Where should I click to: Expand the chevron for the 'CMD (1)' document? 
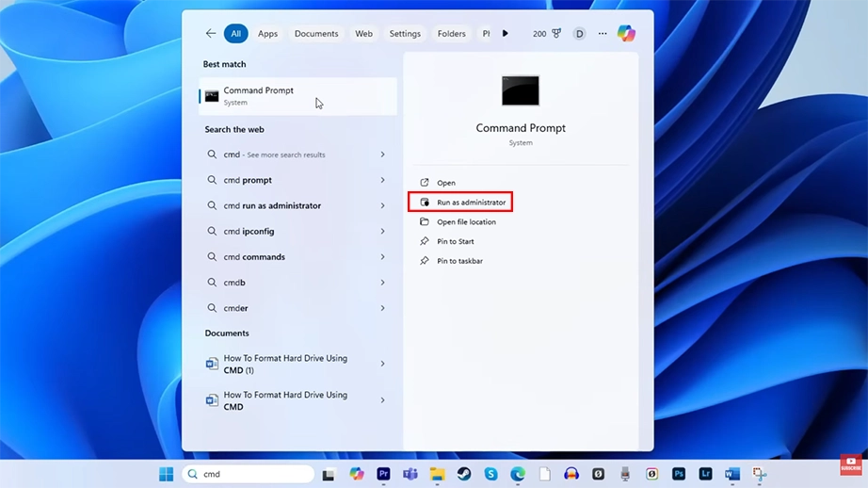382,364
